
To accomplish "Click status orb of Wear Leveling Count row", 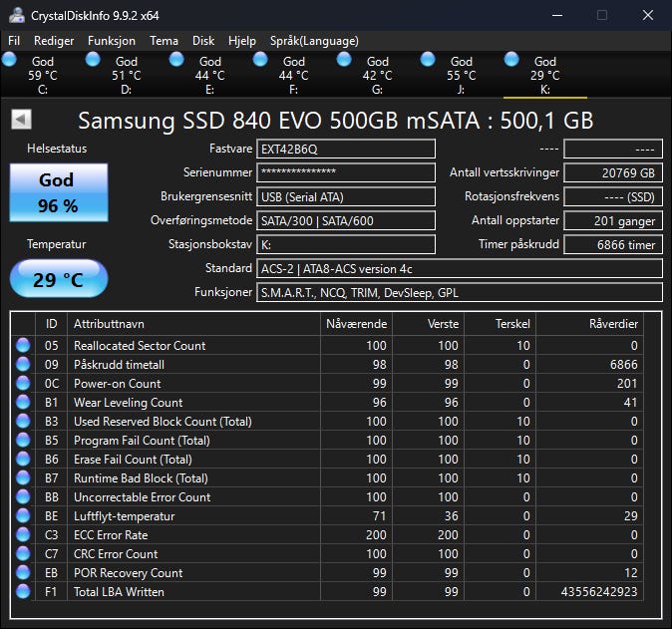I will 23,402.
